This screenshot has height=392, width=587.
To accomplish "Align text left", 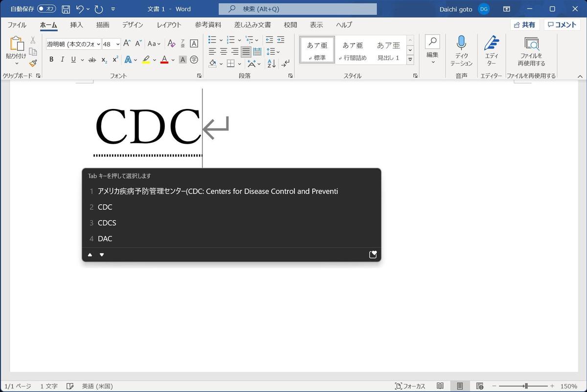I will [212, 51].
